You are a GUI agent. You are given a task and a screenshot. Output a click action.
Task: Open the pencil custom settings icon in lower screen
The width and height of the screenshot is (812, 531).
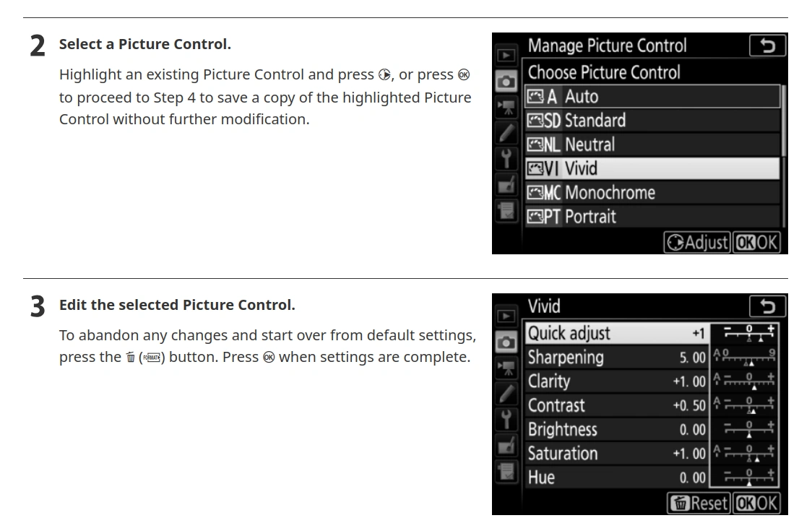click(x=506, y=394)
